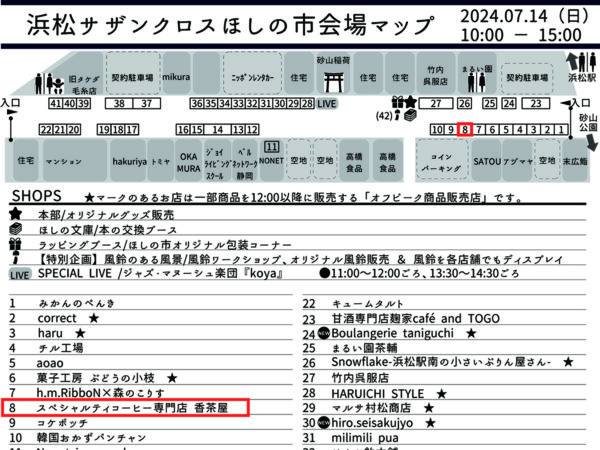Viewport: 600px width, 450px height.
Task: Click the date 2024.07.14 (日)
Action: click(x=525, y=16)
